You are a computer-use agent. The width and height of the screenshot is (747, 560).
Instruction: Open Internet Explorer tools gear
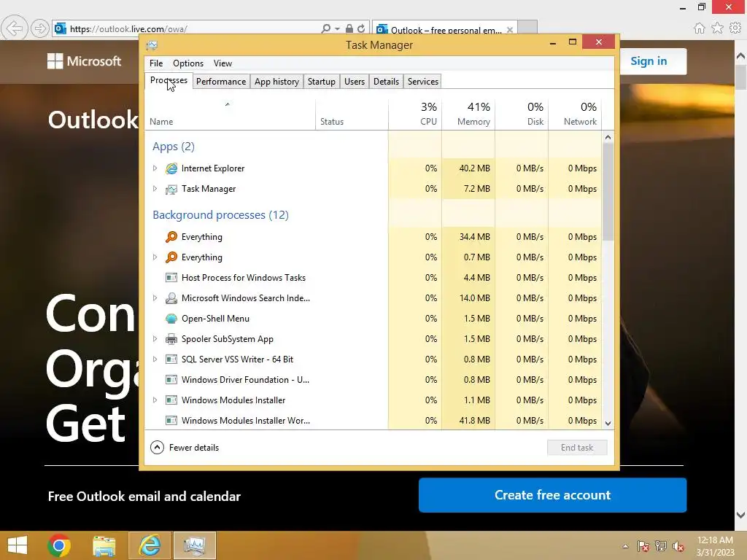(735, 28)
